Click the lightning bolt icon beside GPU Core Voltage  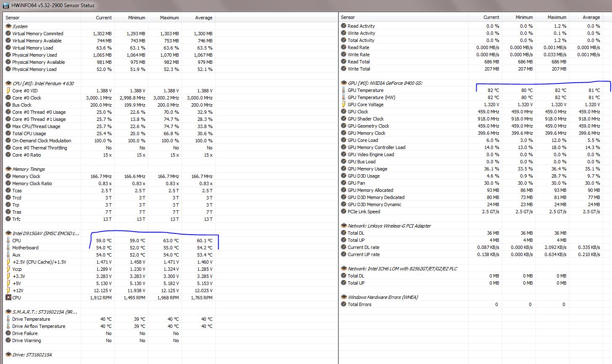tap(344, 105)
